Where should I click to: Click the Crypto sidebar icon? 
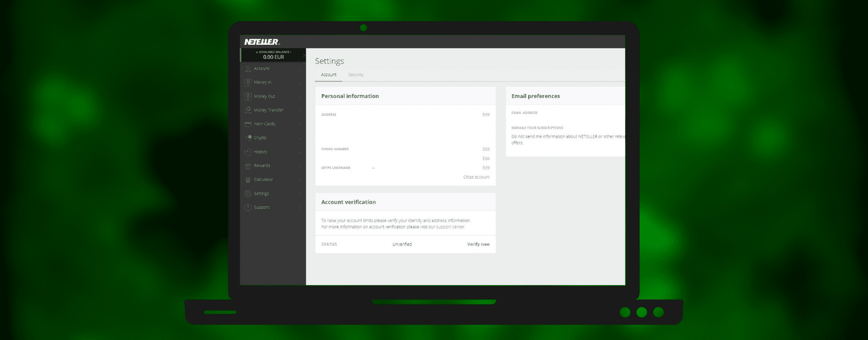(x=248, y=137)
